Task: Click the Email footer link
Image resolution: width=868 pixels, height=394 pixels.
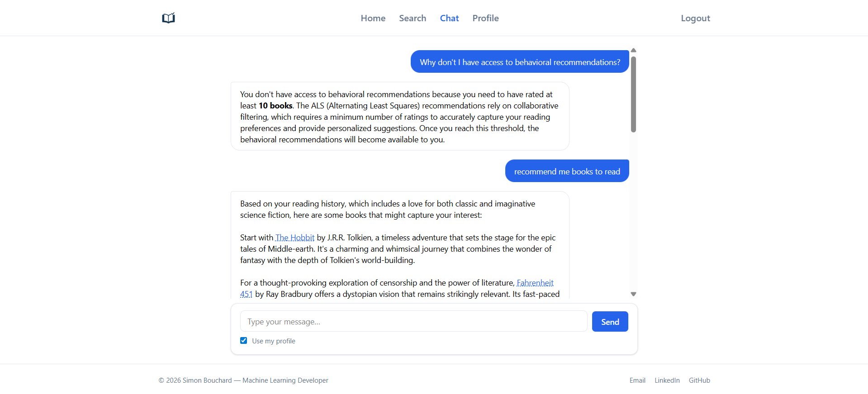Action: 637,380
